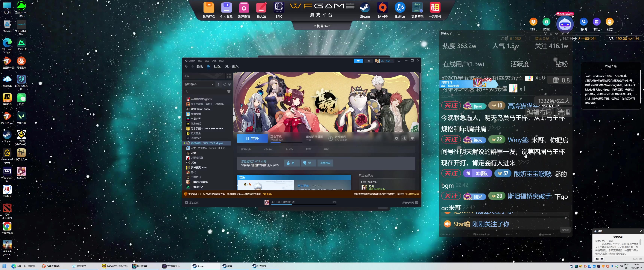Viewport: 644px width, 270px height.
Task: Click the library search field
Action: coord(205,92)
